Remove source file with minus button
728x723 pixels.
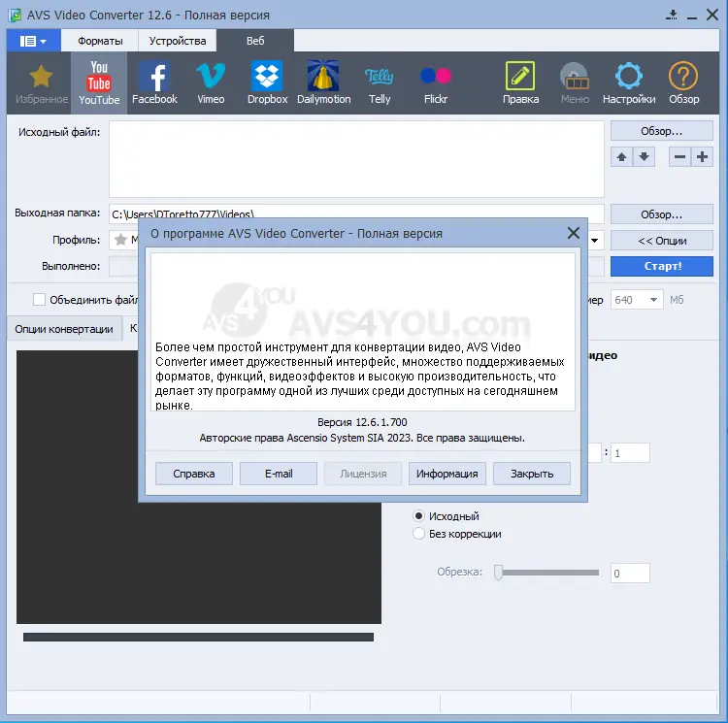[679, 157]
